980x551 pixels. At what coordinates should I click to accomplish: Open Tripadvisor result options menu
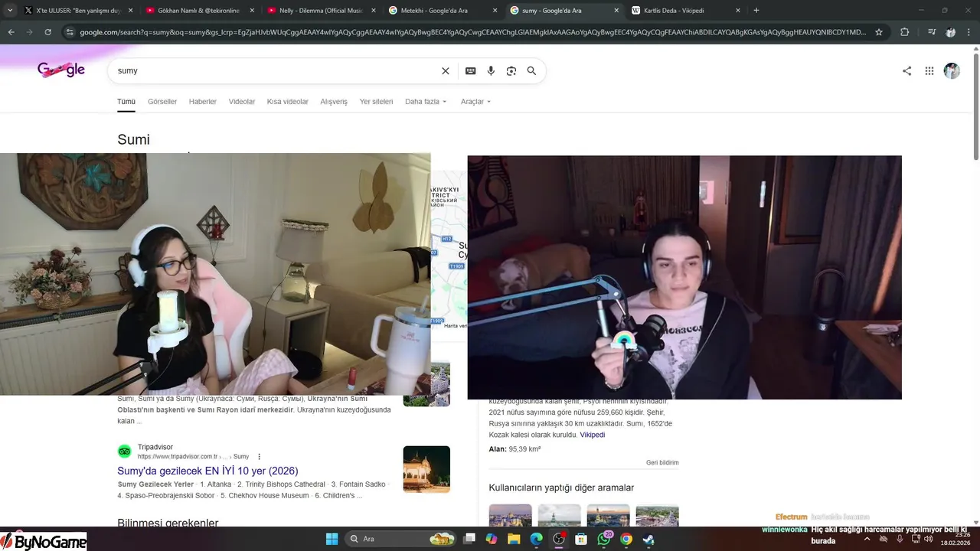click(x=260, y=457)
